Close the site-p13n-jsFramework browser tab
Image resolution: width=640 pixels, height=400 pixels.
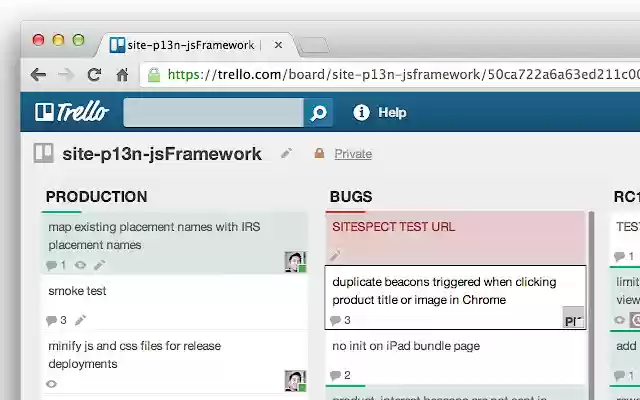pyautogui.click(x=278, y=45)
